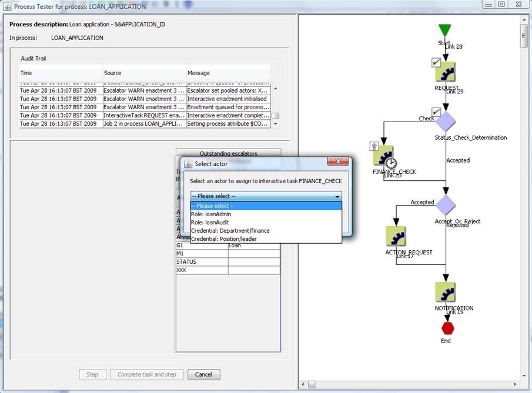Select Credential: Position/leader entry
This screenshot has height=393, width=532.
click(223, 239)
